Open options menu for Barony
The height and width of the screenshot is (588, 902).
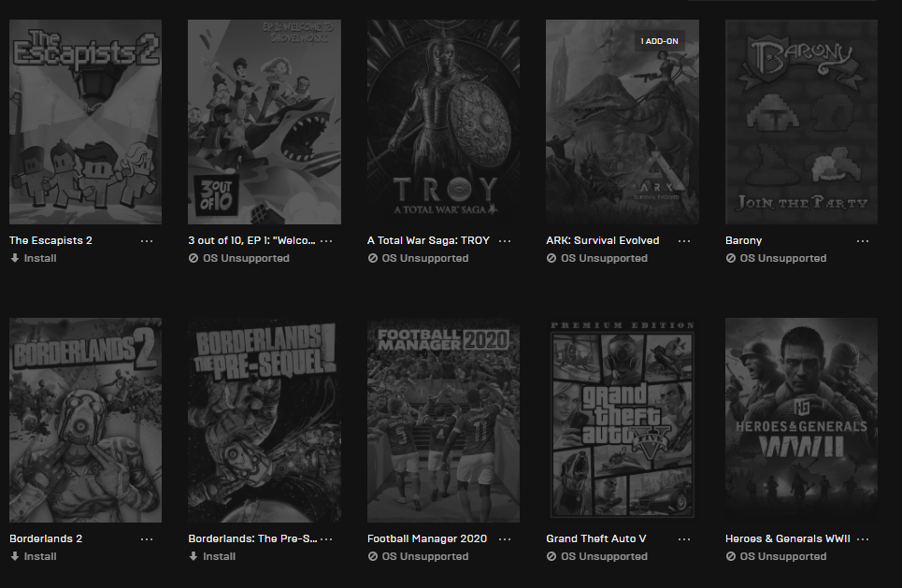coord(863,241)
